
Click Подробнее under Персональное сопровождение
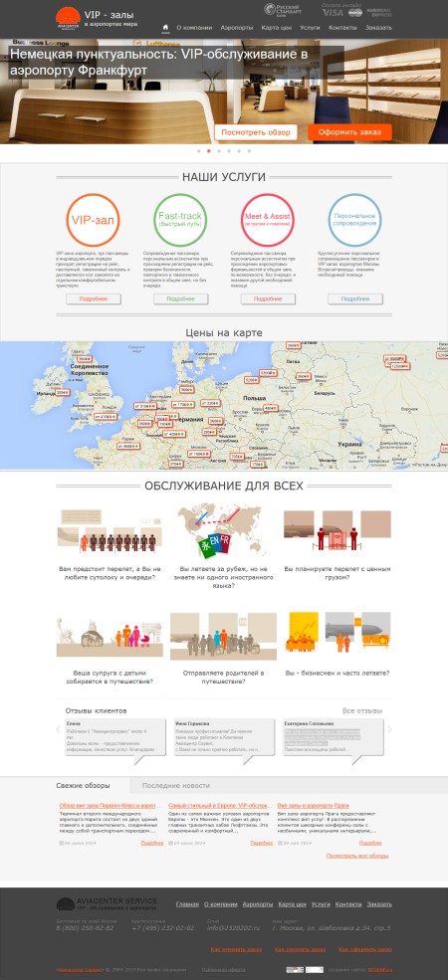click(355, 299)
